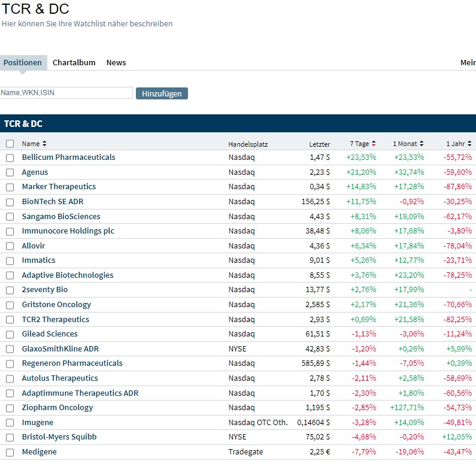This screenshot has width=476, height=467.
Task: Check the Bellicum Pharmaceuticals row checkbox
Action: pyautogui.click(x=10, y=157)
